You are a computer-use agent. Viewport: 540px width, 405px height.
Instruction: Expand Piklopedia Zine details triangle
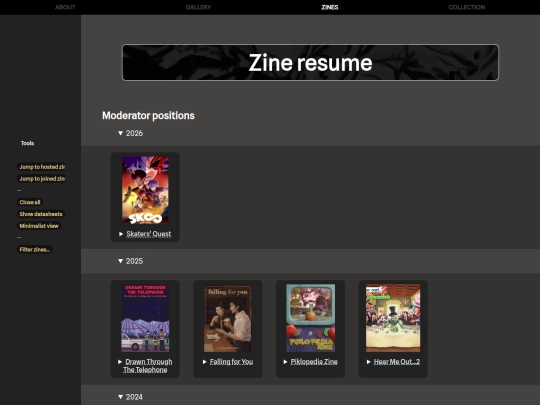[285, 362]
